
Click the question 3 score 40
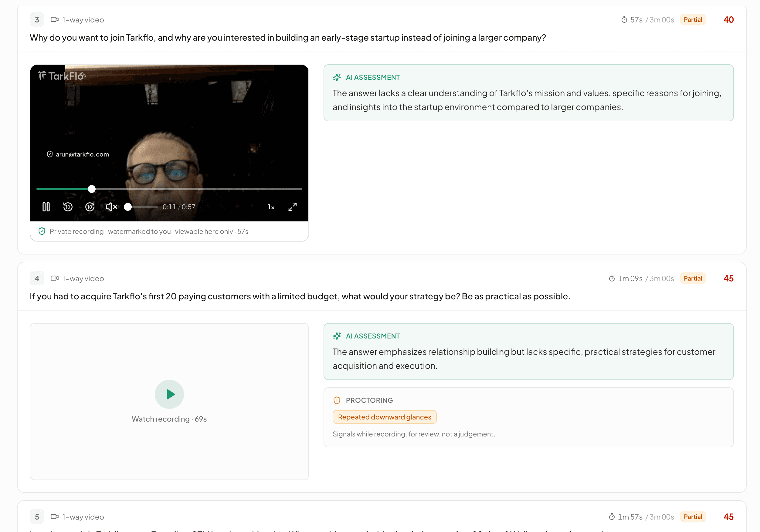pos(728,19)
